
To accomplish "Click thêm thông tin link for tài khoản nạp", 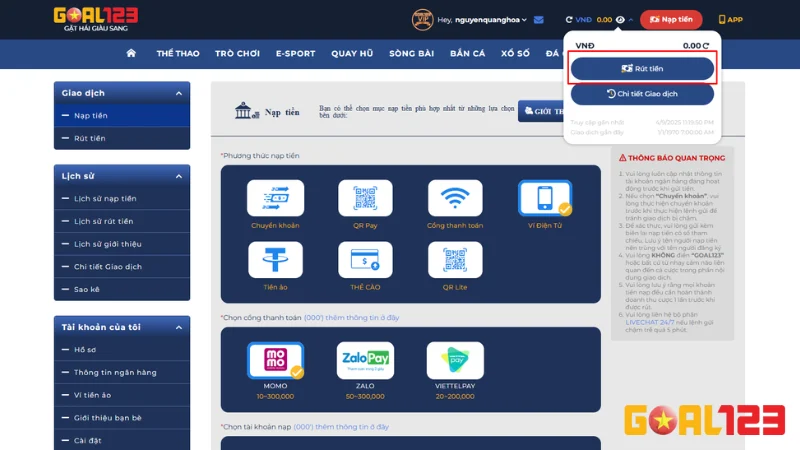I will (341, 427).
